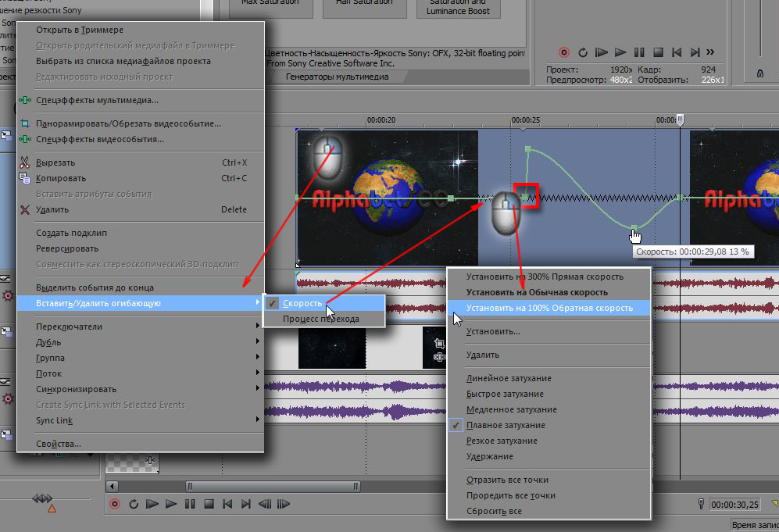Click the lock icon beside the preview panel
This screenshot has height=532, width=779.
click(759, 73)
